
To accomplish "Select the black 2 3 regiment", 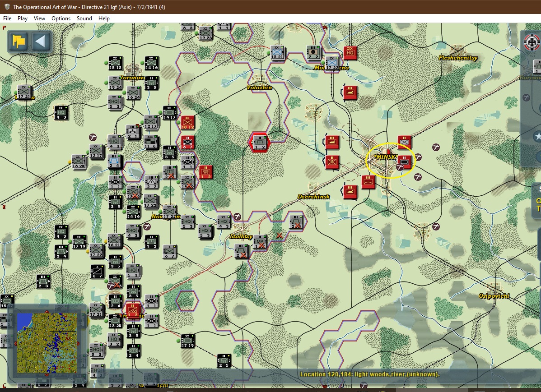I will point(43,281).
